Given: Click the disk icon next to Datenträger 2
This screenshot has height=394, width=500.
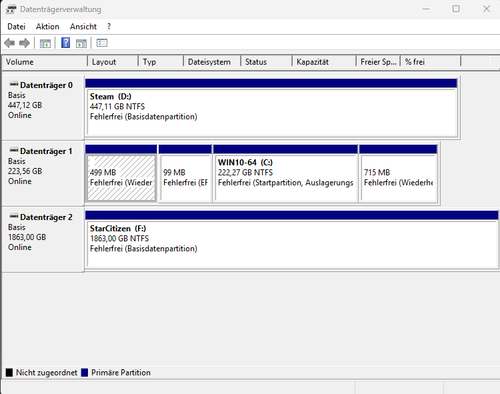Looking at the screenshot, I should click(x=14, y=216).
